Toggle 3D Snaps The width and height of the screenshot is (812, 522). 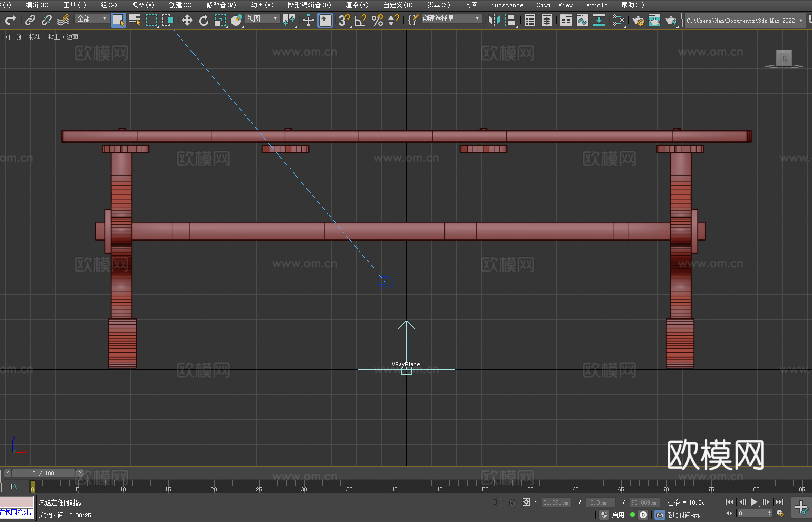click(x=344, y=20)
